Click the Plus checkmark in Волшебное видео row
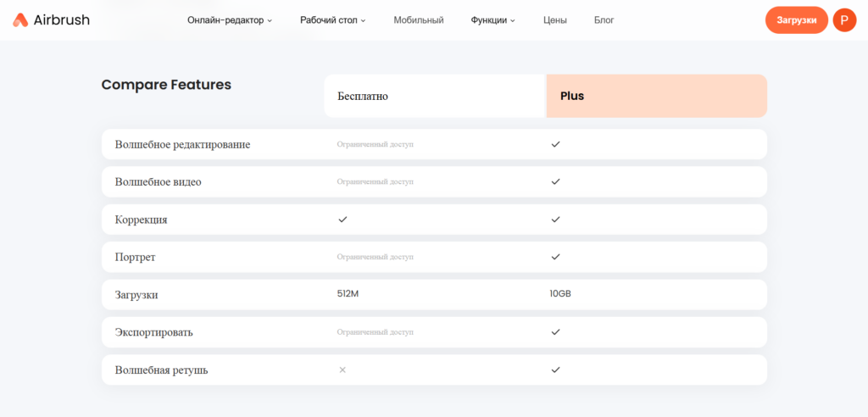This screenshot has height=417, width=868. pos(556,181)
